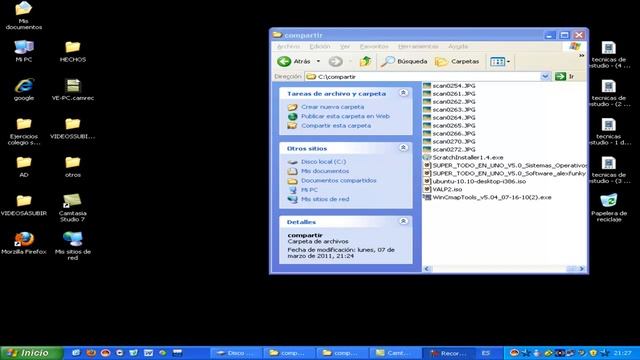Screen dimensions: 640x360
Task: Collapse the Detalles panel
Action: [x=403, y=221]
